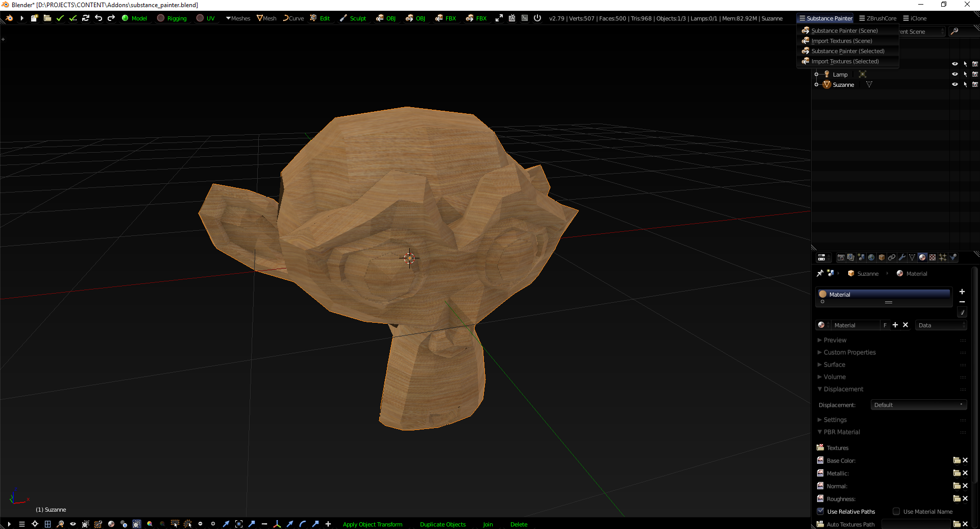Switch to Model mode radio button

135,18
